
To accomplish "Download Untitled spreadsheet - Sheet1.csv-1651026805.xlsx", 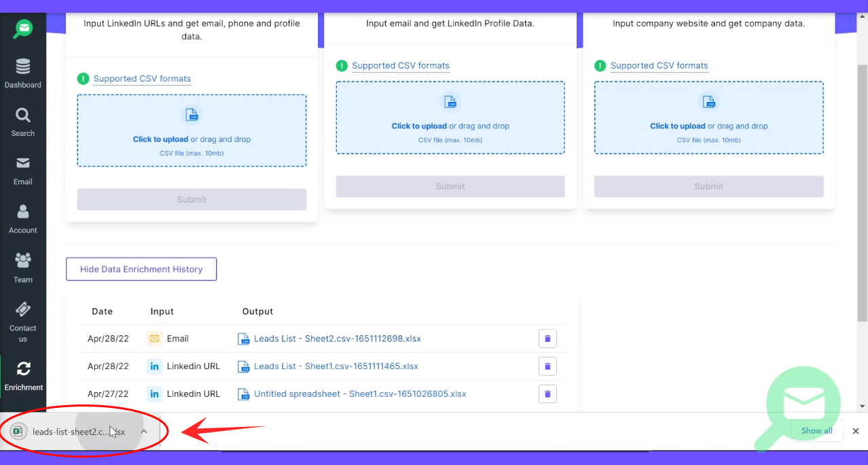I will pyautogui.click(x=360, y=394).
